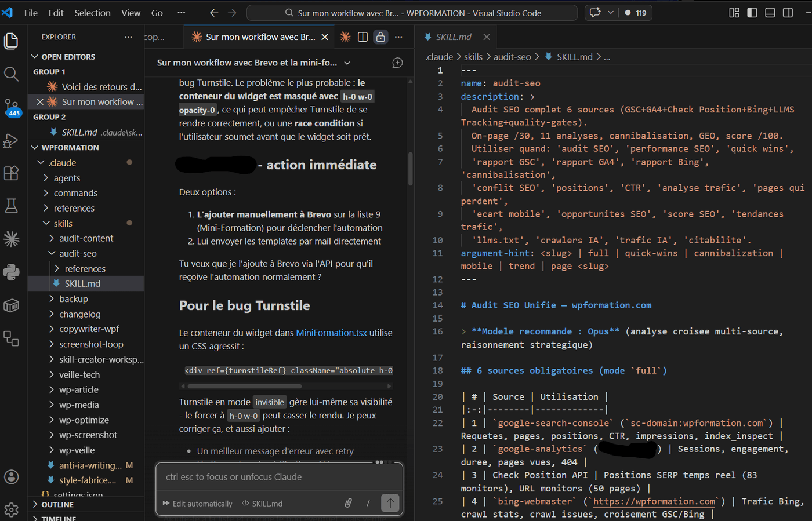Open the Extensions view
This screenshot has height=521, width=812.
pos(12,173)
